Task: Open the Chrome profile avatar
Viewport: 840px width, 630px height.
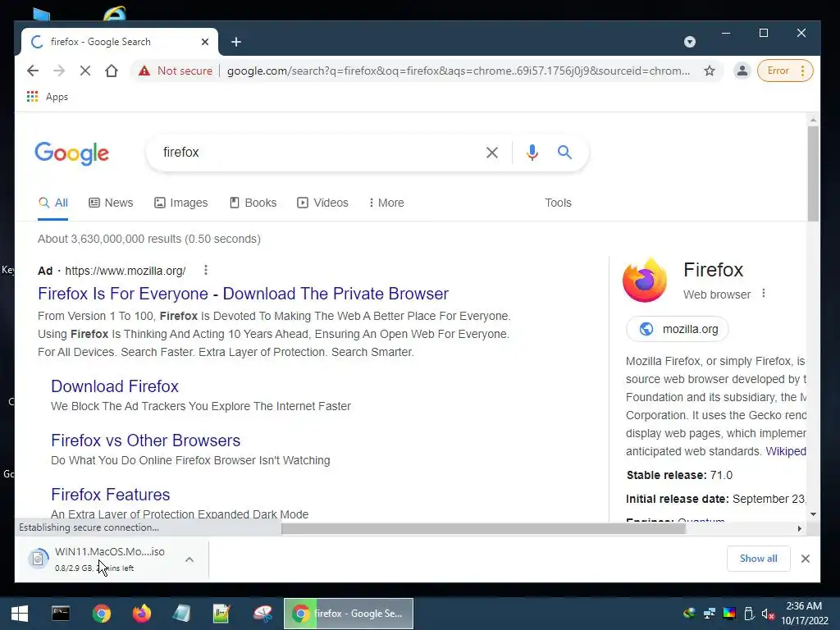Action: [x=742, y=71]
